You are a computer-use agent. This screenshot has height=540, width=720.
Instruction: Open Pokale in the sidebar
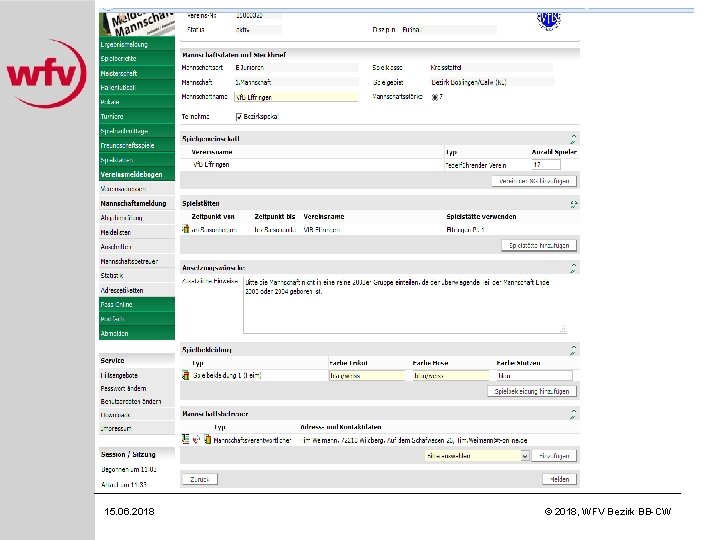click(x=137, y=102)
